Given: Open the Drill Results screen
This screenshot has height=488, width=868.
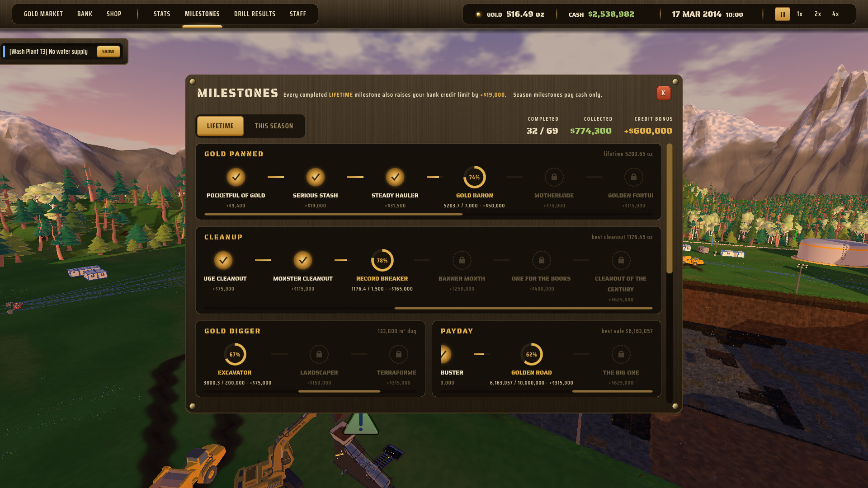Looking at the screenshot, I should [x=255, y=14].
